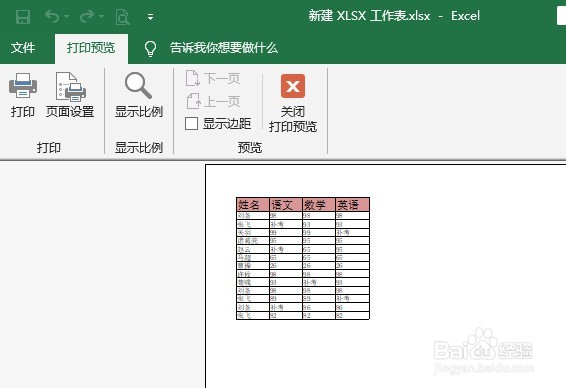
Task: Enable the 显示边距 checkbox
Action: tap(191, 123)
